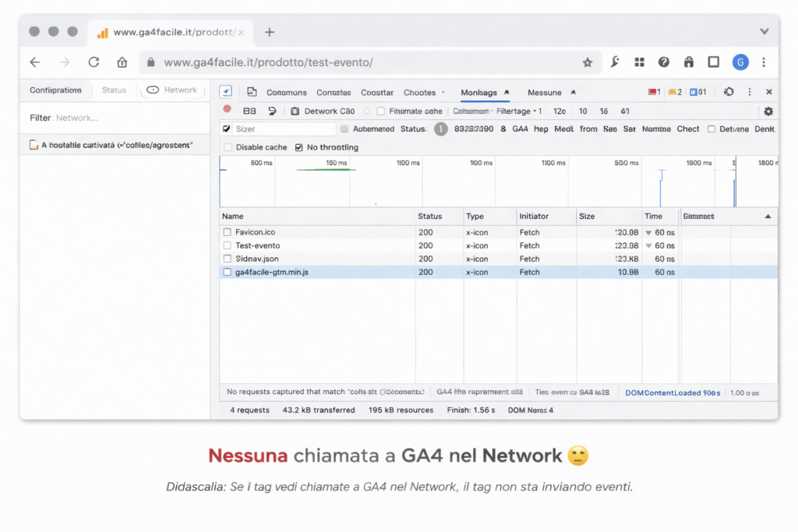Open the help question mark icon
Image resolution: width=798 pixels, height=532 pixels.
pyautogui.click(x=664, y=62)
